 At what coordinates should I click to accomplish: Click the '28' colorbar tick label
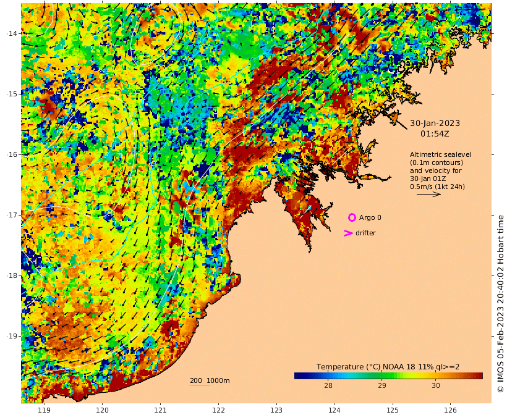(x=328, y=385)
